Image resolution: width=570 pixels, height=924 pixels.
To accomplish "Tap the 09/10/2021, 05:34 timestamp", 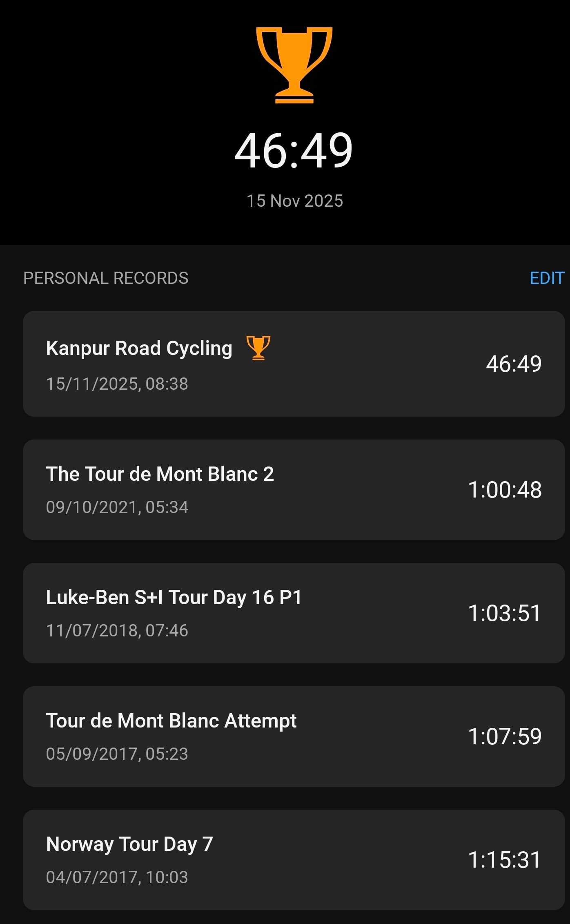I will click(x=117, y=507).
